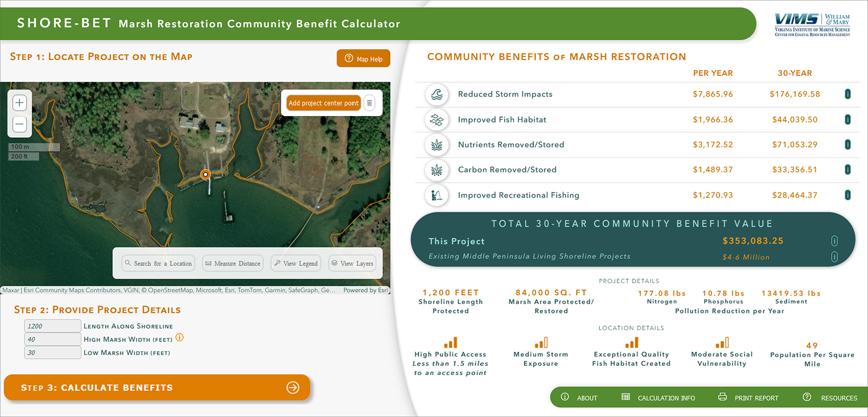Click the printer icon beside Print Report

pos(722,397)
